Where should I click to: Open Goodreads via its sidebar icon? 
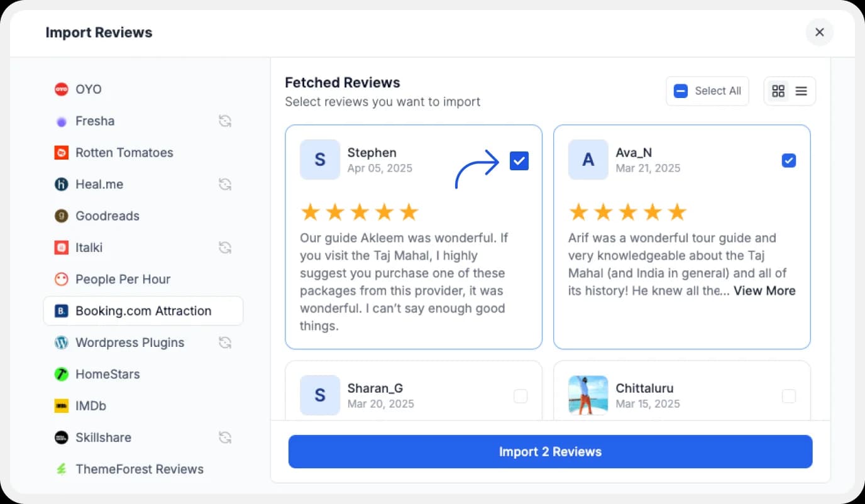(x=62, y=216)
